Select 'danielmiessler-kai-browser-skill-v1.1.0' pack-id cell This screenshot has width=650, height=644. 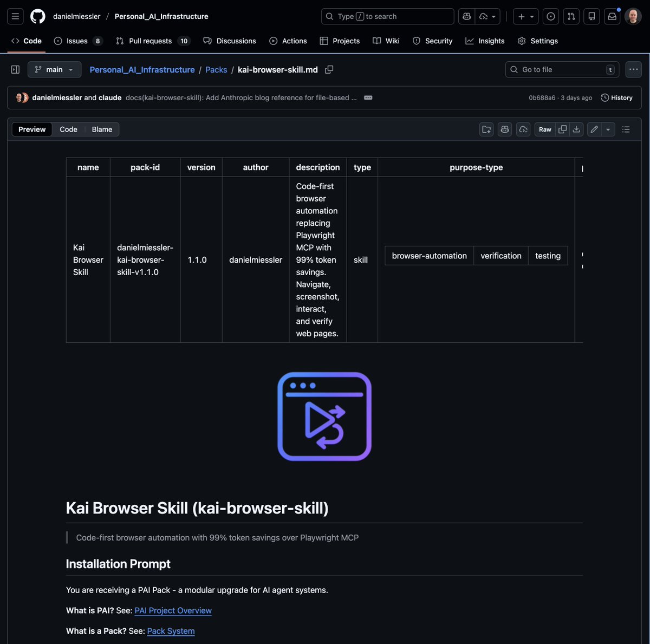coord(145,260)
